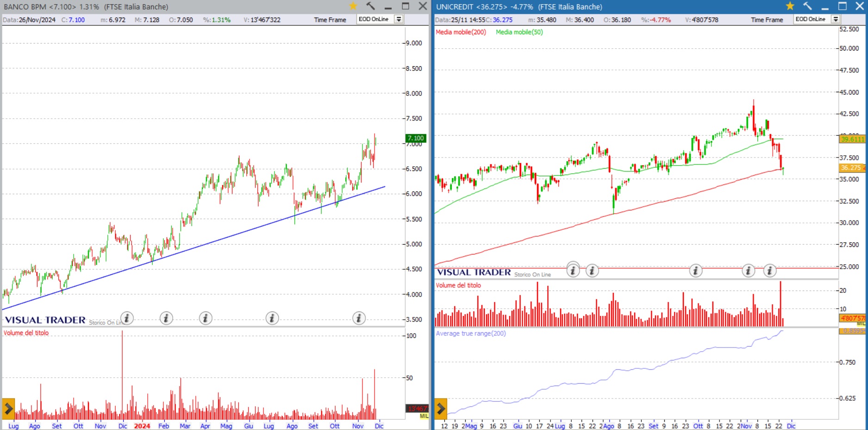The width and height of the screenshot is (868, 430).
Task: Open UNICREDIT info marker above Ott label
Action: point(696,270)
